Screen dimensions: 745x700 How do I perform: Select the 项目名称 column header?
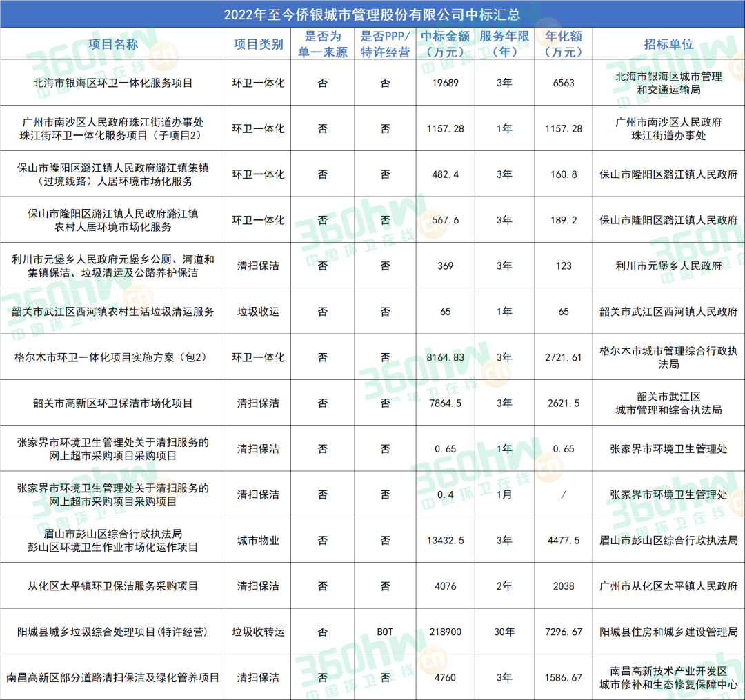(x=113, y=44)
